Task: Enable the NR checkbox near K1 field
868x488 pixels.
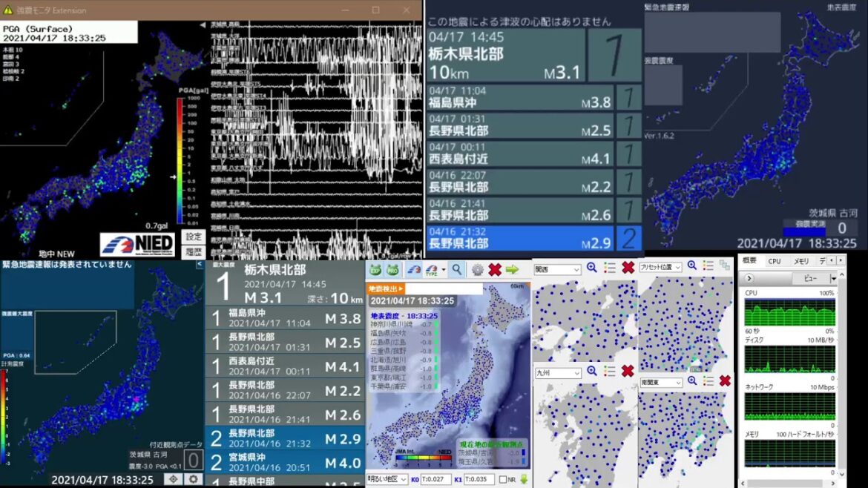Action: [x=503, y=479]
